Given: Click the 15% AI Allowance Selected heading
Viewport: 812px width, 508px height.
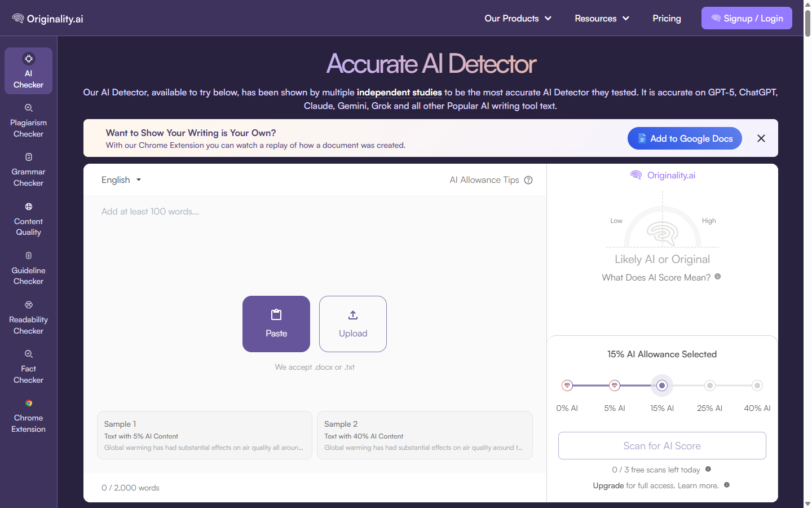Looking at the screenshot, I should 662,354.
